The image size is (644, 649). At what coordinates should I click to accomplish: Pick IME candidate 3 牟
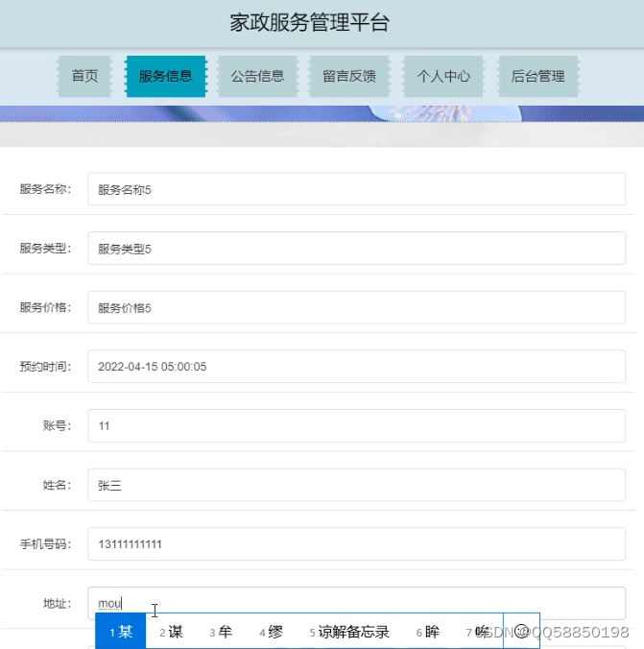coord(221,632)
